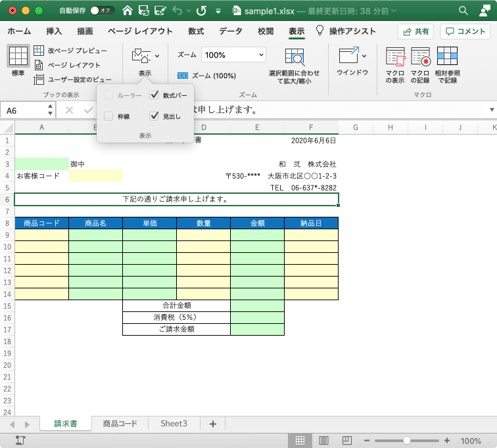The height and width of the screenshot is (448, 497).
Task: Switch to the 商品コード sheet tab
Action: (120, 423)
